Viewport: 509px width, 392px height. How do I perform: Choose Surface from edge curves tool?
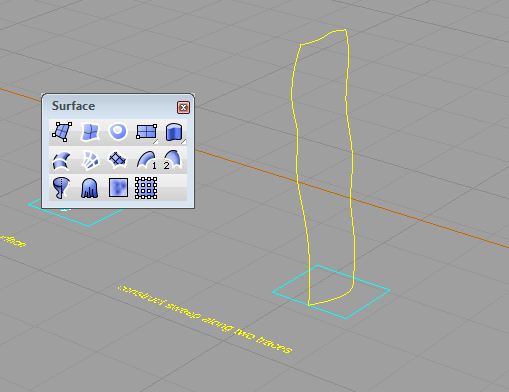[x=90, y=132]
